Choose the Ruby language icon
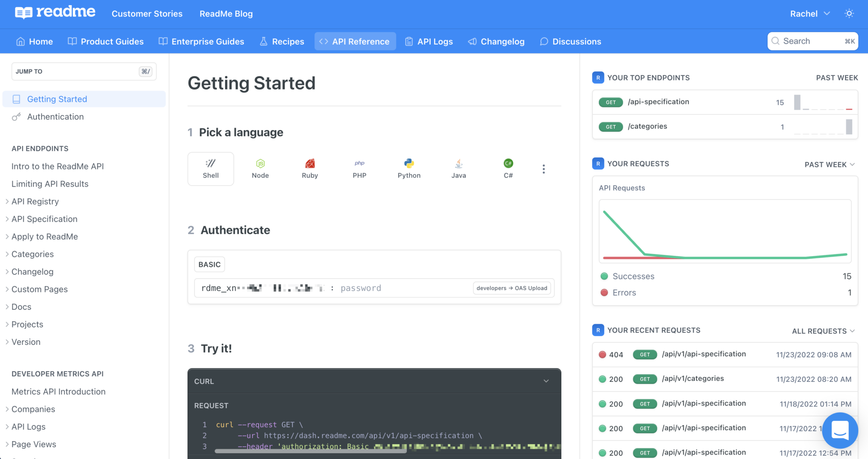The height and width of the screenshot is (459, 868). tap(310, 168)
